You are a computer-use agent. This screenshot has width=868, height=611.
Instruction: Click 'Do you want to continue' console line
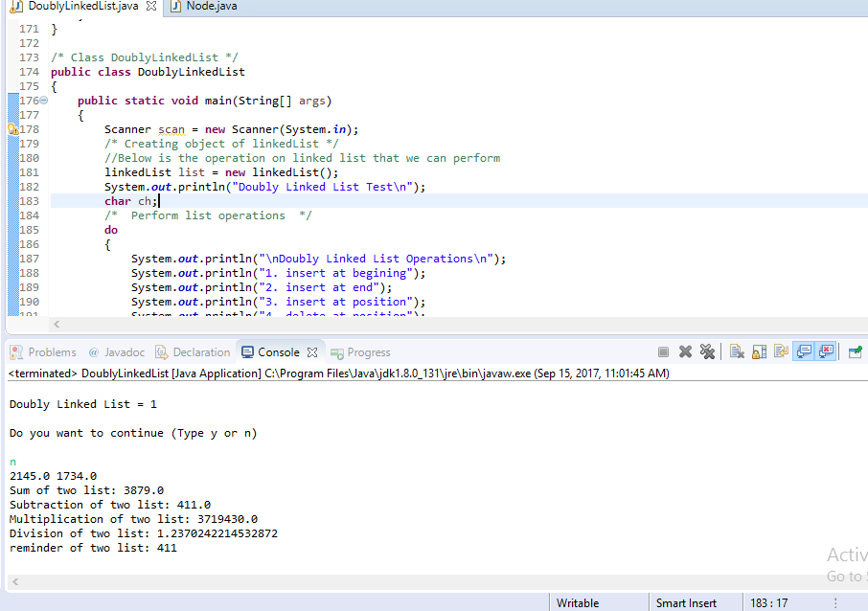tap(133, 433)
